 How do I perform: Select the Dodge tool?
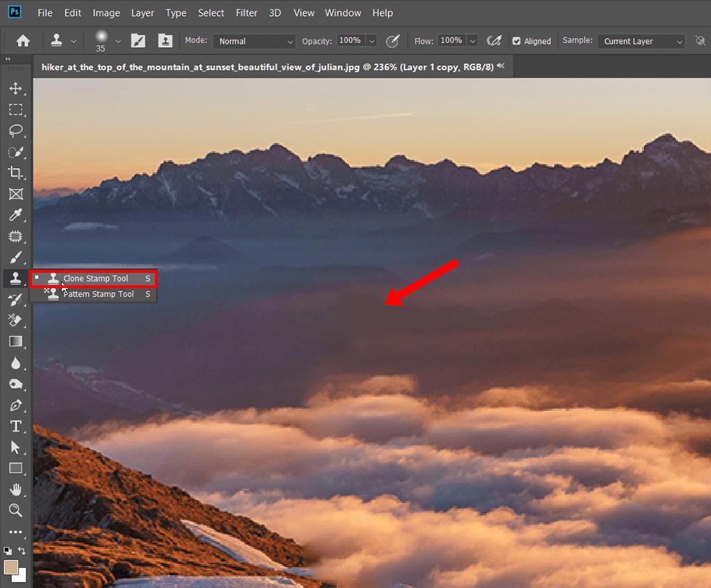pos(15,384)
